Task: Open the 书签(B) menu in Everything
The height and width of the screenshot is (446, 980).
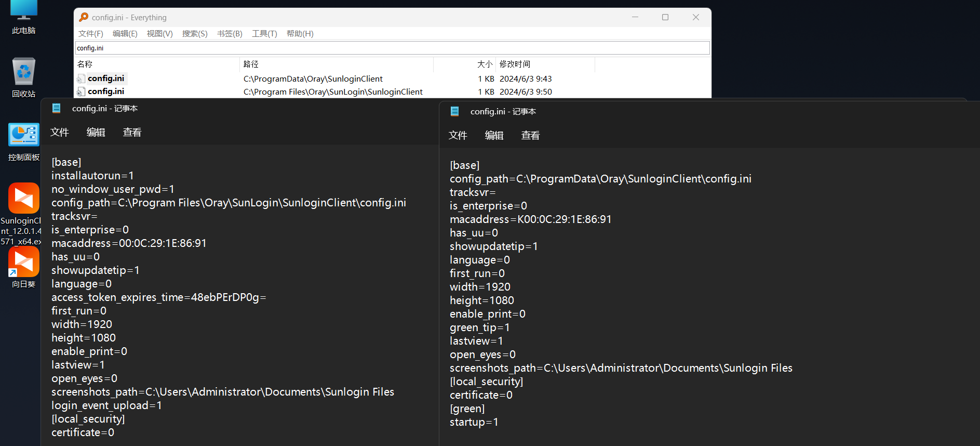Action: pos(230,34)
